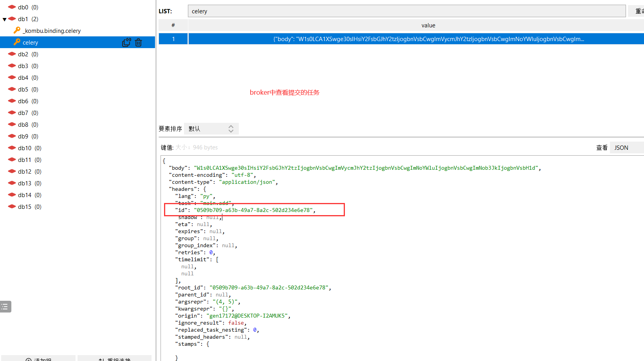
Task: Click the db5 database icon
Action: 12,89
